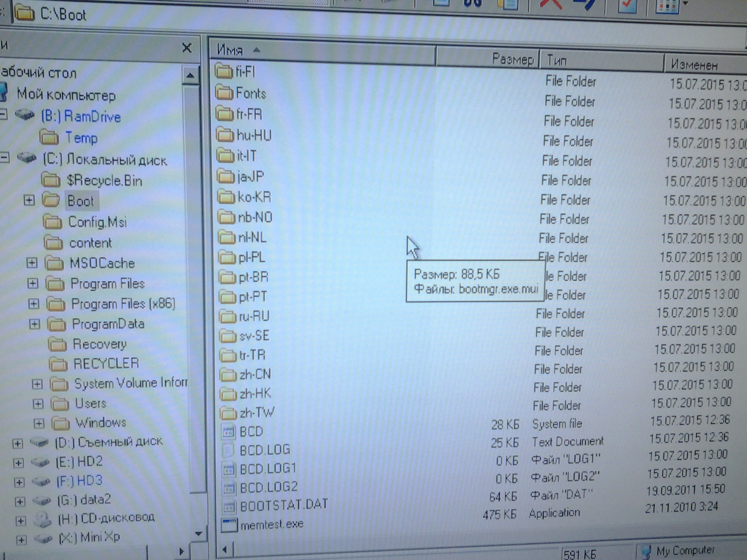Select the BCD.LOG1 file name
The height and width of the screenshot is (560, 747).
(x=268, y=468)
